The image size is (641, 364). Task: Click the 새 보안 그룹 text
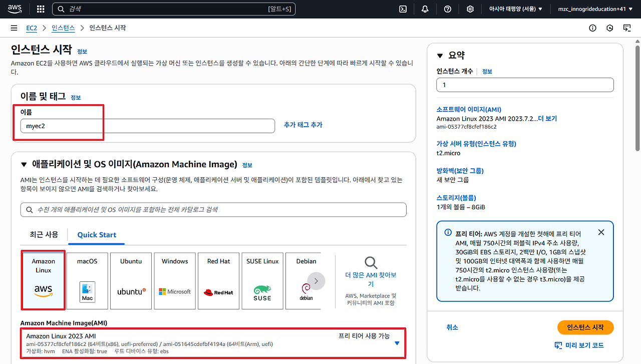pos(453,180)
